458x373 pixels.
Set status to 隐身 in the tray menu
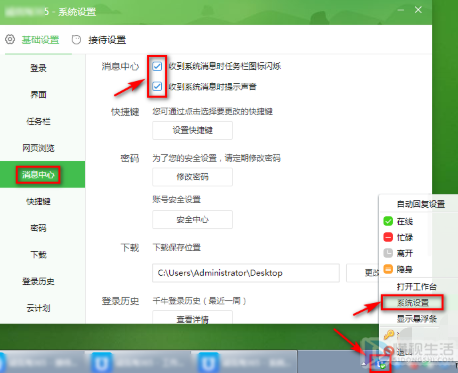(x=405, y=269)
